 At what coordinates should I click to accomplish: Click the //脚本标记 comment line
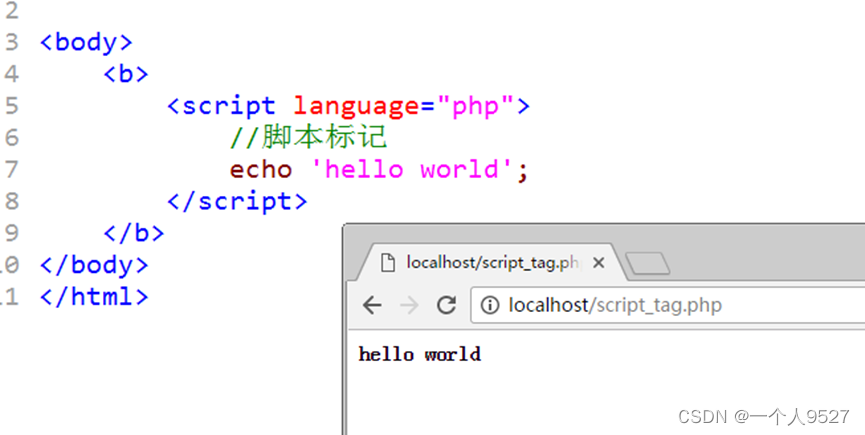coord(309,137)
